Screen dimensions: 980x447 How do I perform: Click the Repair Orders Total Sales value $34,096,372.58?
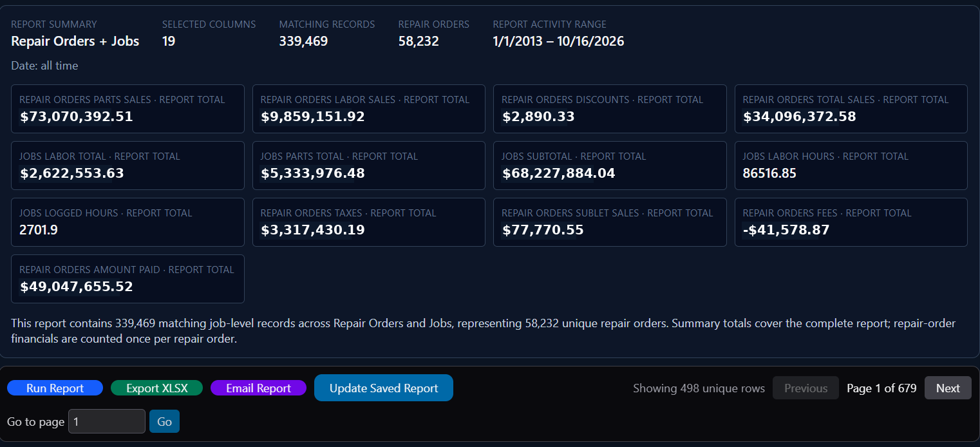800,117
